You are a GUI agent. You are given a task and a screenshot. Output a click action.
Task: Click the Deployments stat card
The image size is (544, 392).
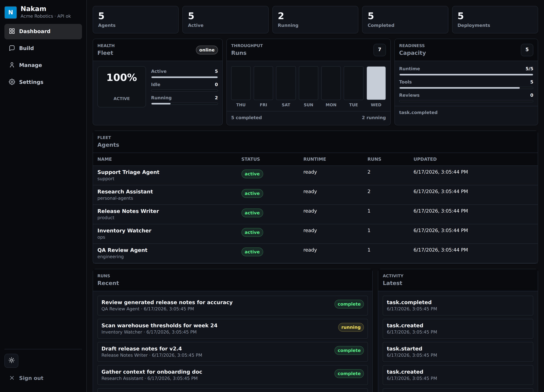tap(495, 20)
